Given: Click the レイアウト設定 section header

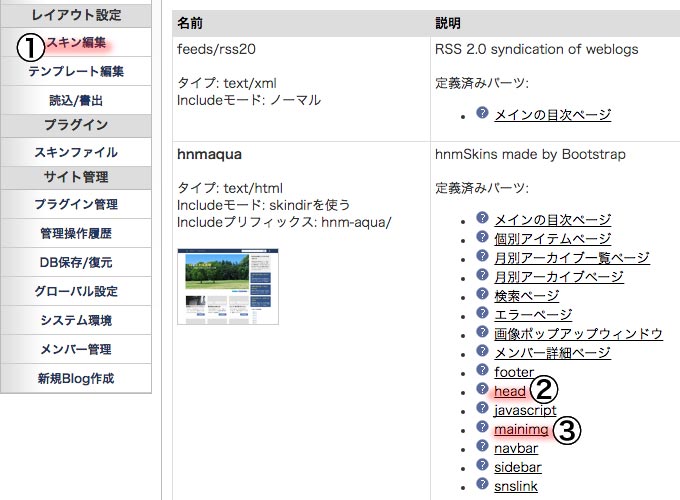Looking at the screenshot, I should (x=76, y=15).
